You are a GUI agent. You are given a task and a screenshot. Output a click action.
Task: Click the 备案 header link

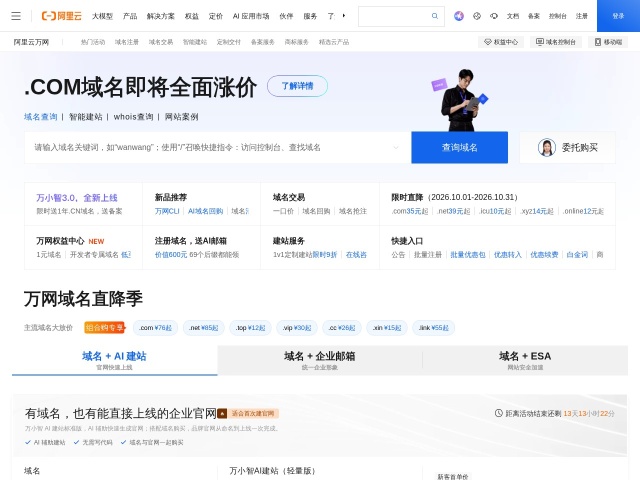pyautogui.click(x=533, y=16)
